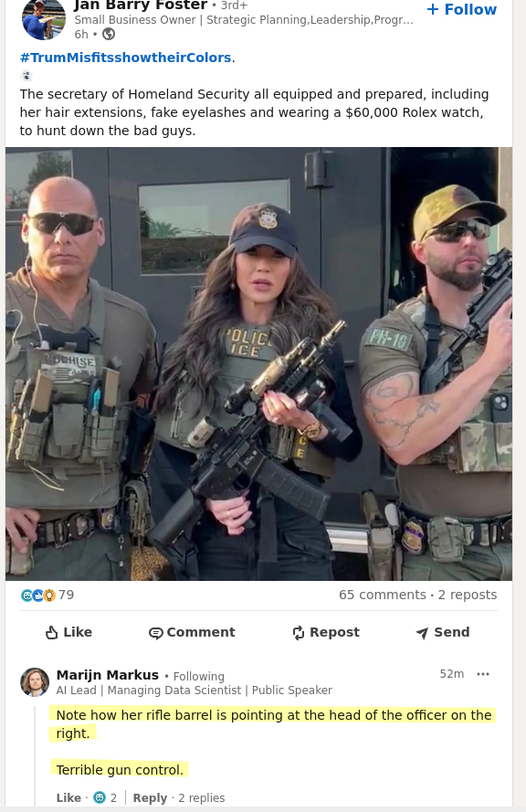Screen dimensions: 526x812
Task: Open the three-dot comment options menu
Action: pos(483,674)
